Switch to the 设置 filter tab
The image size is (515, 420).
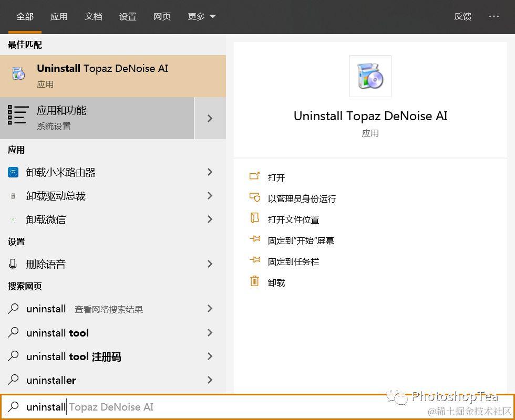(128, 16)
